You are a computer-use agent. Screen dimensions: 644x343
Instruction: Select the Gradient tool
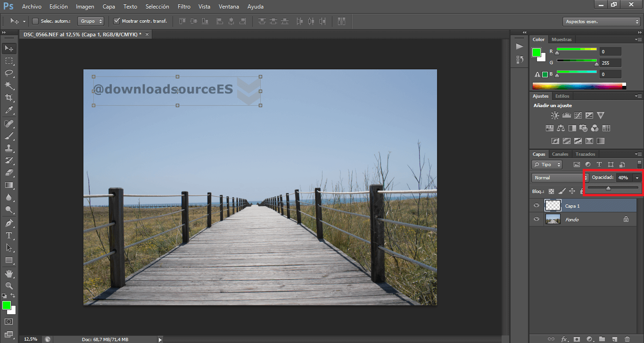coord(9,185)
